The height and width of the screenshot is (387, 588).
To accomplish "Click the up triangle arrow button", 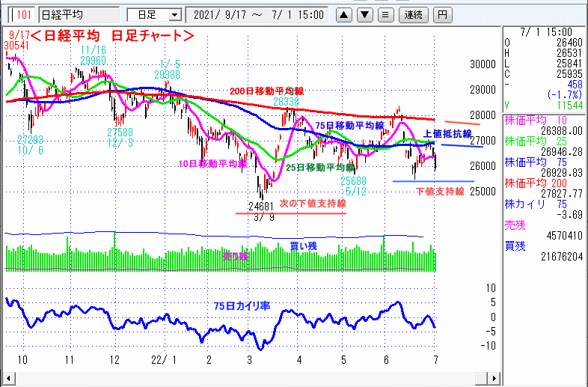I will click(343, 14).
